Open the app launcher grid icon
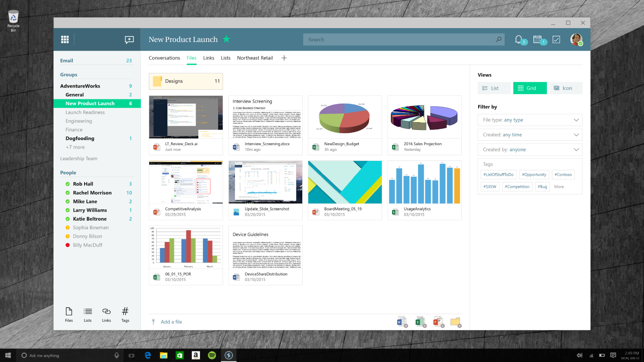 point(65,39)
